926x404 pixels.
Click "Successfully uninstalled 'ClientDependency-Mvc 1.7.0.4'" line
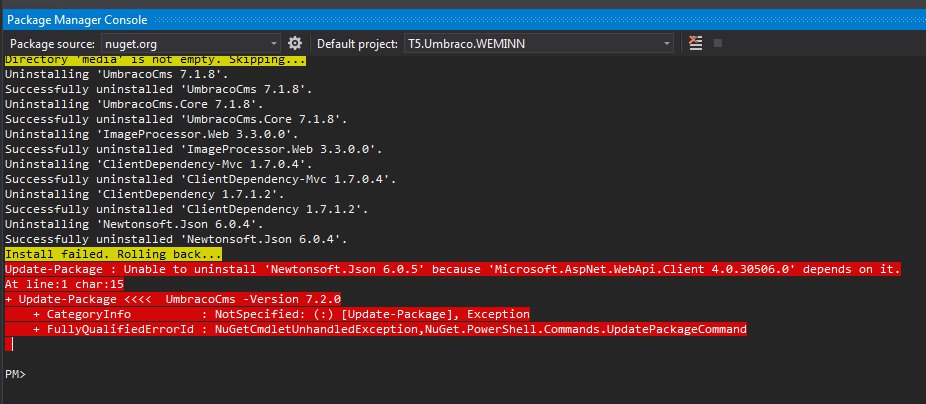click(200, 179)
